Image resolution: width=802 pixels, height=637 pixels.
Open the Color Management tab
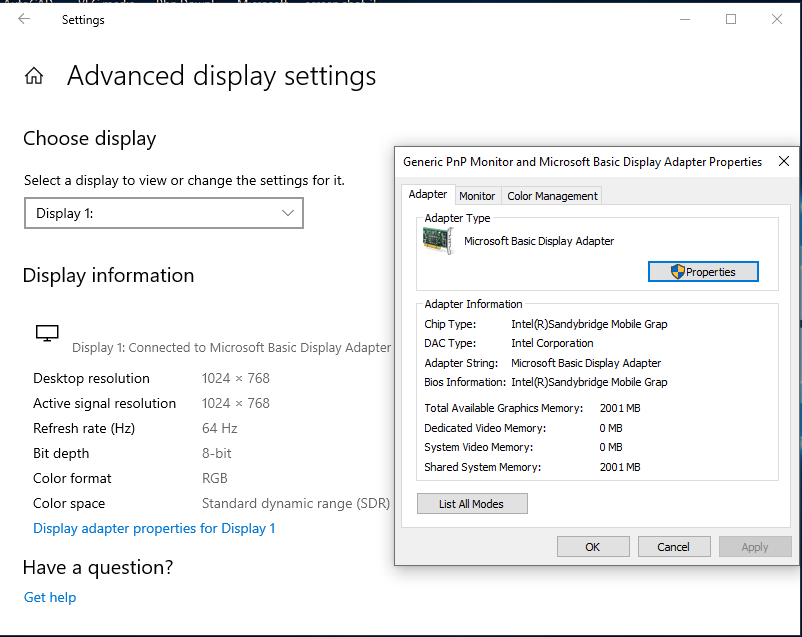552,196
